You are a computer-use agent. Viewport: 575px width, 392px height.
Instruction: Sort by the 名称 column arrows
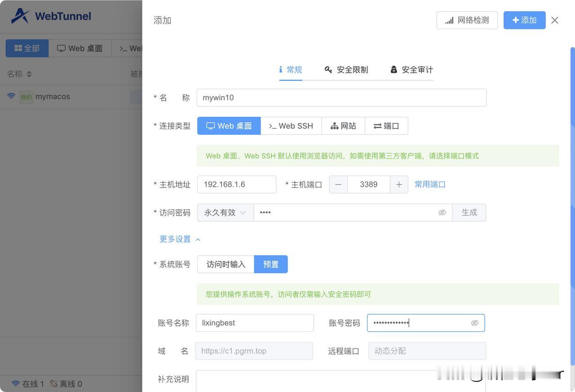[x=30, y=74]
